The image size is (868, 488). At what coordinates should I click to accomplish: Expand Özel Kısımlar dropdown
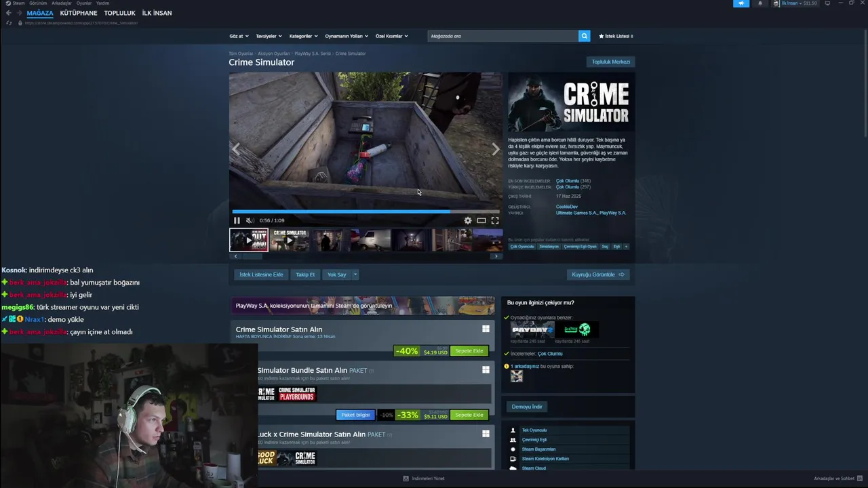pos(391,36)
